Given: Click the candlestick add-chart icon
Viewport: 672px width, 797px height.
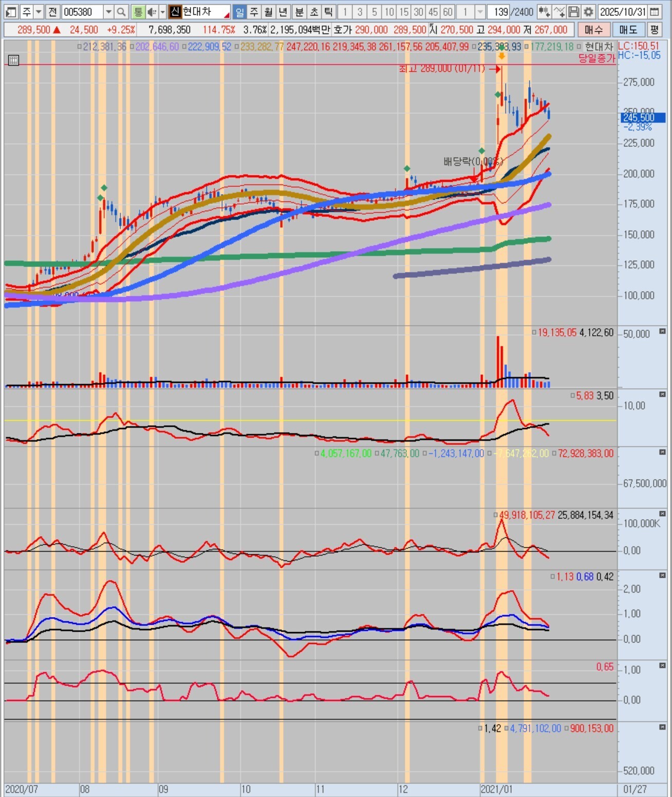Looking at the screenshot, I should point(544,12).
